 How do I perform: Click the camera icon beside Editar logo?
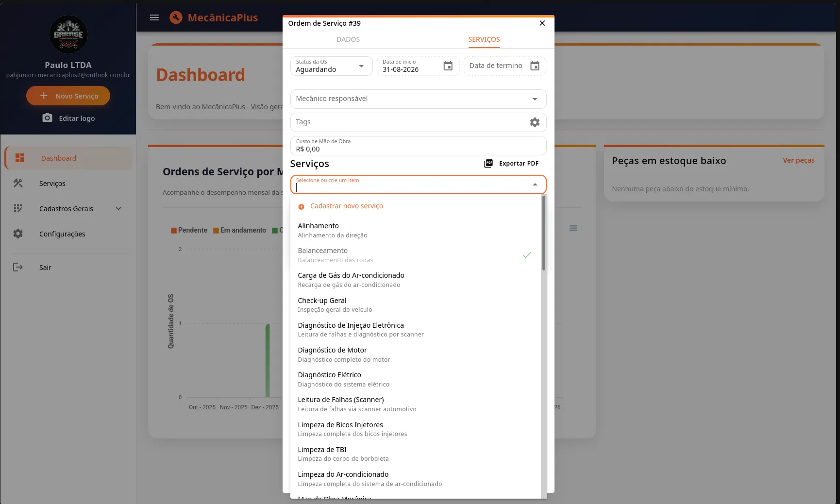(x=47, y=118)
